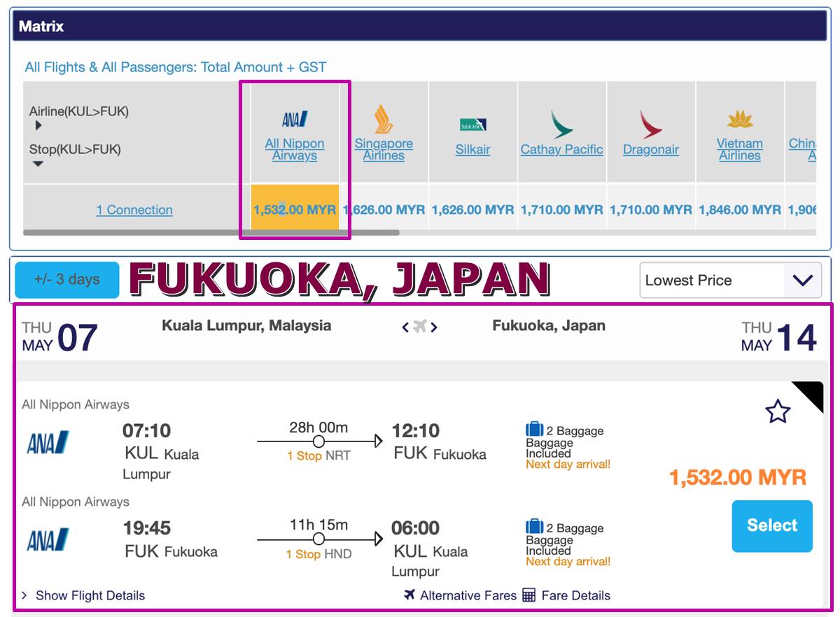Open the All Nippon Airways link in the Matrix
The image size is (840, 617).
(295, 150)
